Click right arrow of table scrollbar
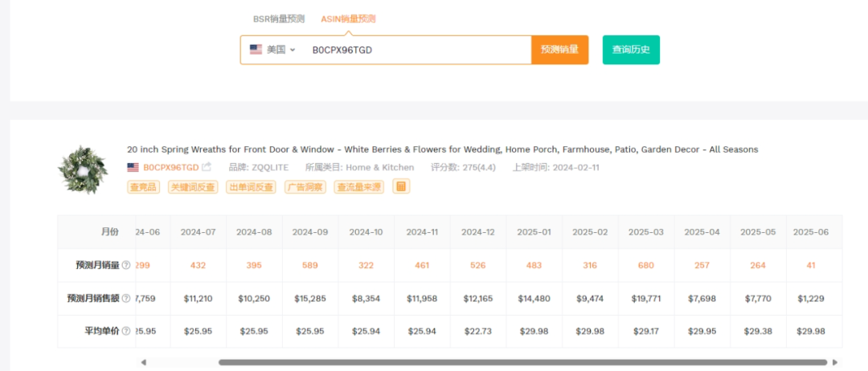 [835, 362]
